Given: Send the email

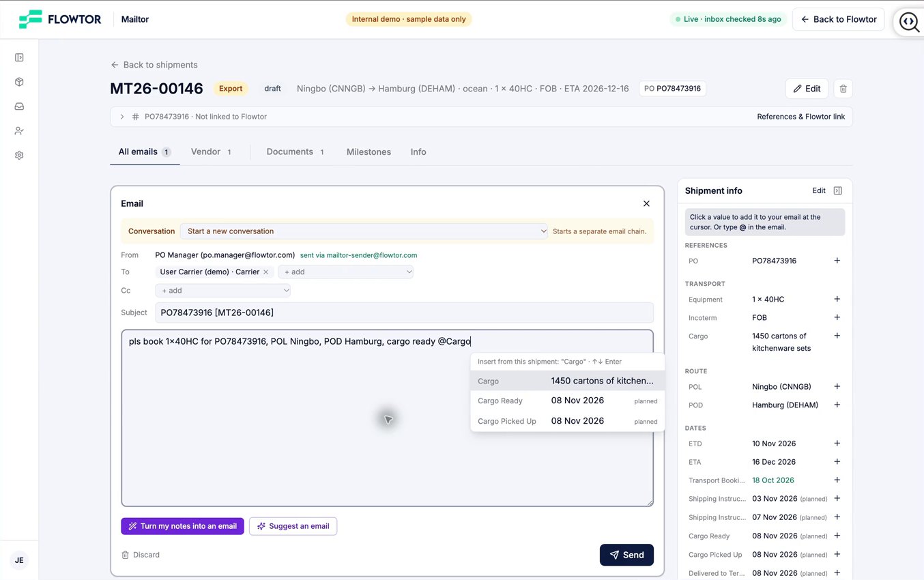Looking at the screenshot, I should [626, 555].
